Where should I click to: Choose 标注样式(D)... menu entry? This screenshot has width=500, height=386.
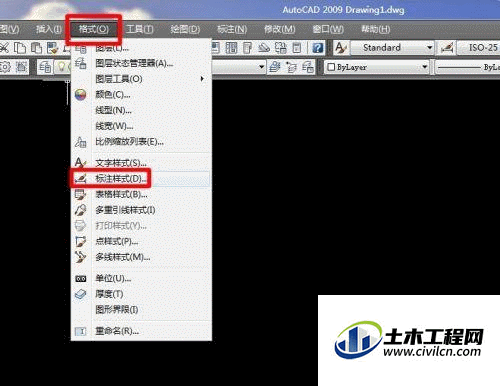click(141, 179)
